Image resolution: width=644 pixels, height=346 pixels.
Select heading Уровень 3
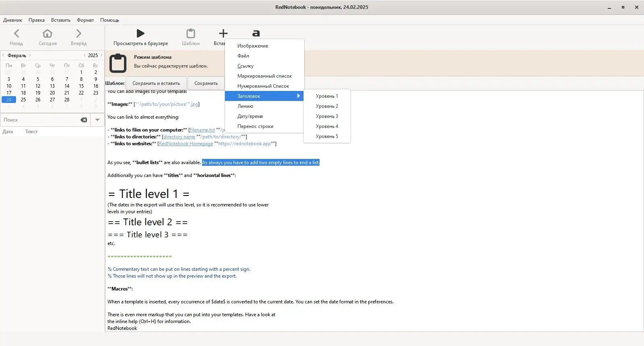click(x=327, y=116)
